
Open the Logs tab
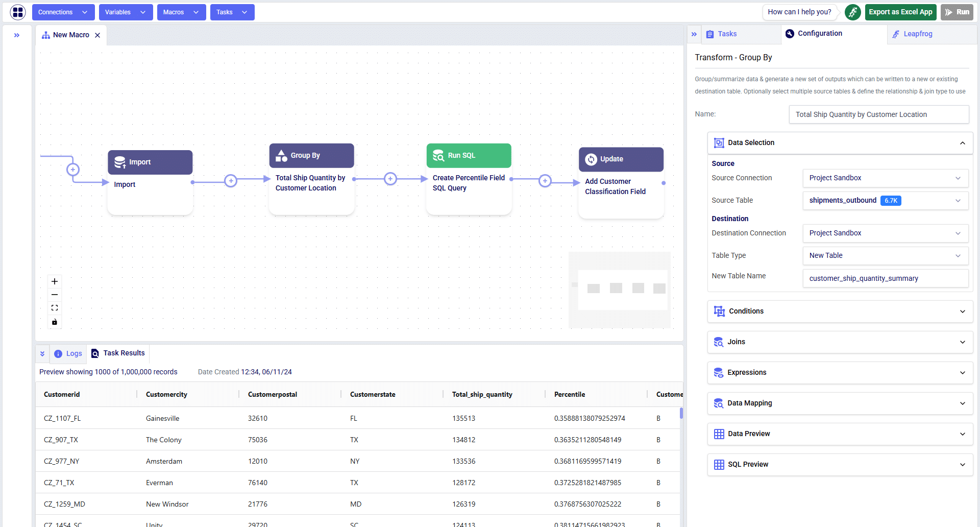point(68,353)
